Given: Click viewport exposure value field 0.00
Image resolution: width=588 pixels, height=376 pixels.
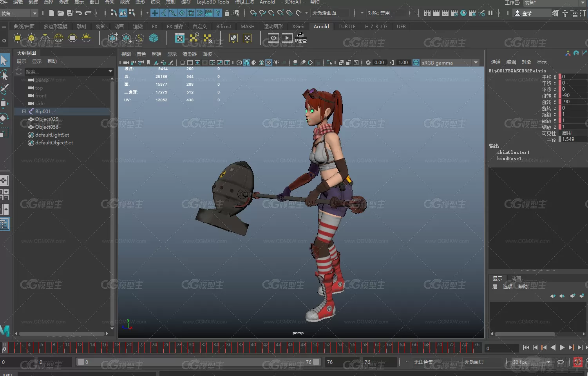Looking at the screenshot, I should pyautogui.click(x=379, y=63).
